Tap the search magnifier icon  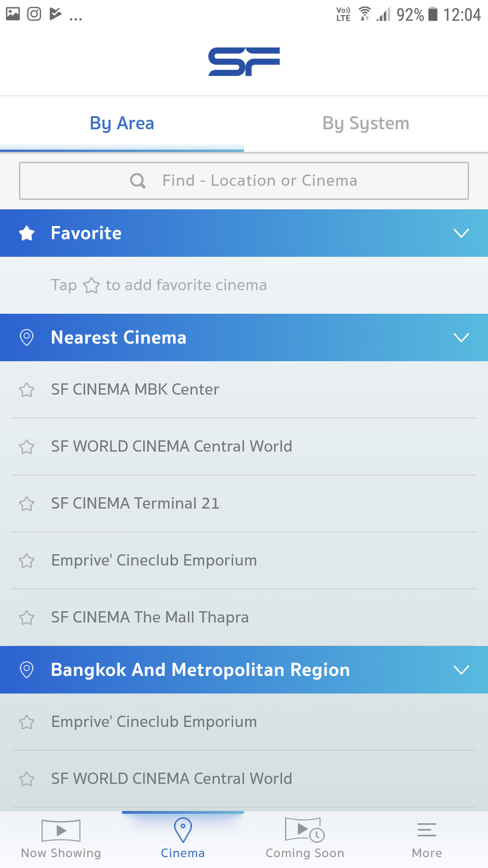(138, 181)
